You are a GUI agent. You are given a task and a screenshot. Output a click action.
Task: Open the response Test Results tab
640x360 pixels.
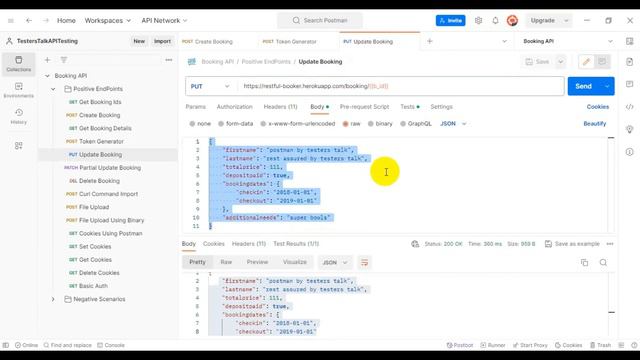[x=296, y=244]
